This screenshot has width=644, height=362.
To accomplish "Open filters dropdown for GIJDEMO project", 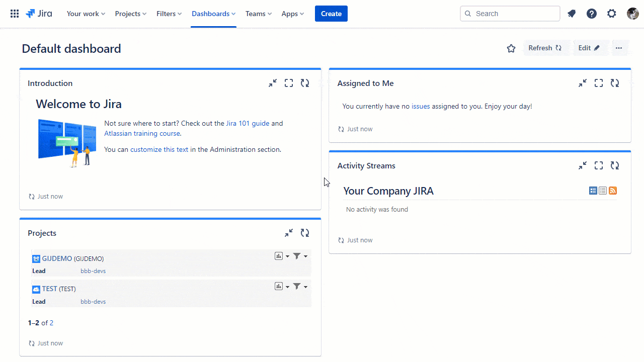I will coord(300,256).
